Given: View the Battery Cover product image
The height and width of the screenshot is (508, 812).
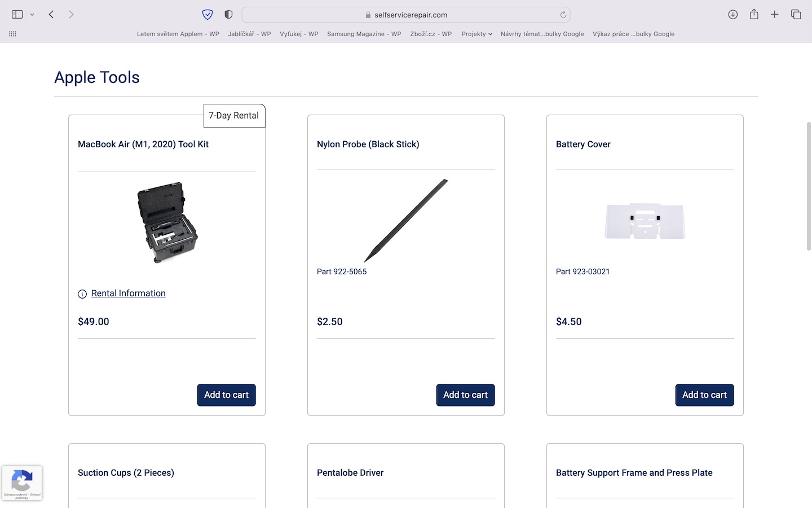Looking at the screenshot, I should [645, 221].
